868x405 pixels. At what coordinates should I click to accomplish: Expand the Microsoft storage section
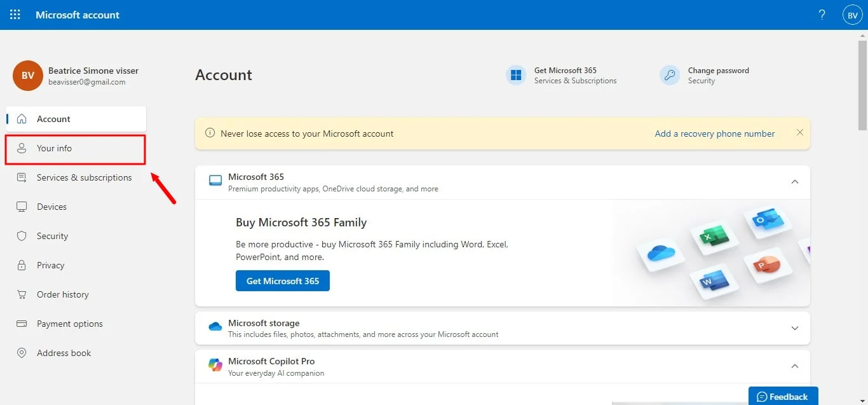pos(794,328)
